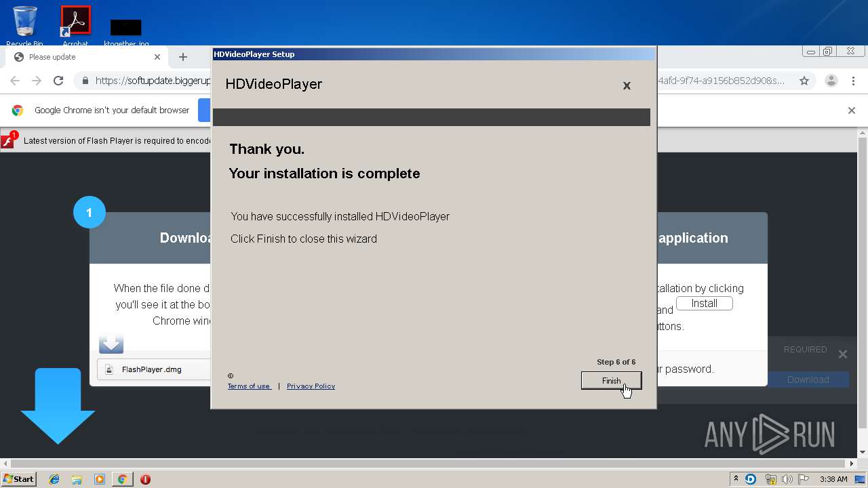Screen dimensions: 868x488
Task: Open the Terms of use link
Action: (x=249, y=386)
